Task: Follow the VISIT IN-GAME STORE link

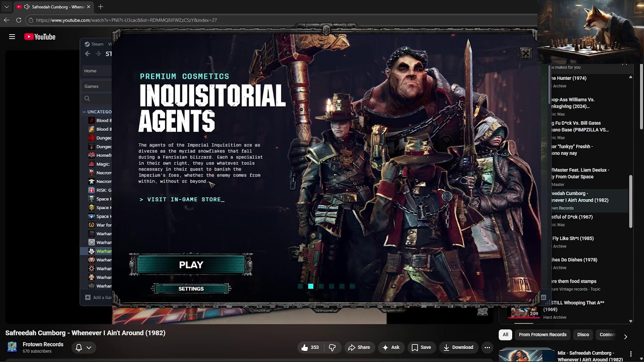Action: click(182, 200)
